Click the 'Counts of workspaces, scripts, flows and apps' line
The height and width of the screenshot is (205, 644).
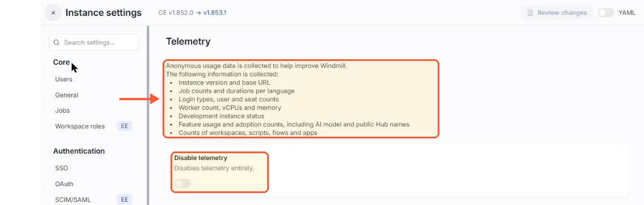click(248, 133)
